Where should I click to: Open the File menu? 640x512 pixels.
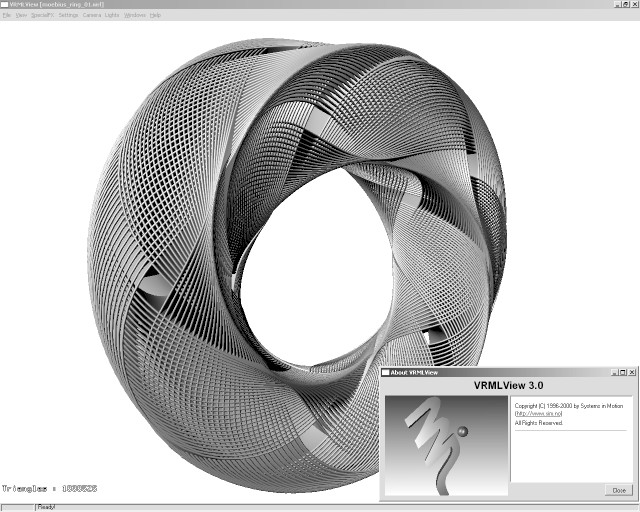point(6,15)
